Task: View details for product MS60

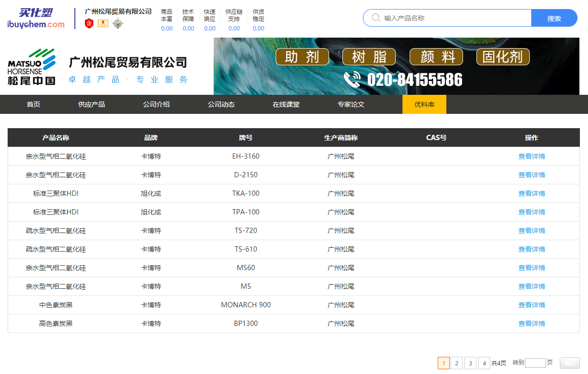Action: click(532, 268)
